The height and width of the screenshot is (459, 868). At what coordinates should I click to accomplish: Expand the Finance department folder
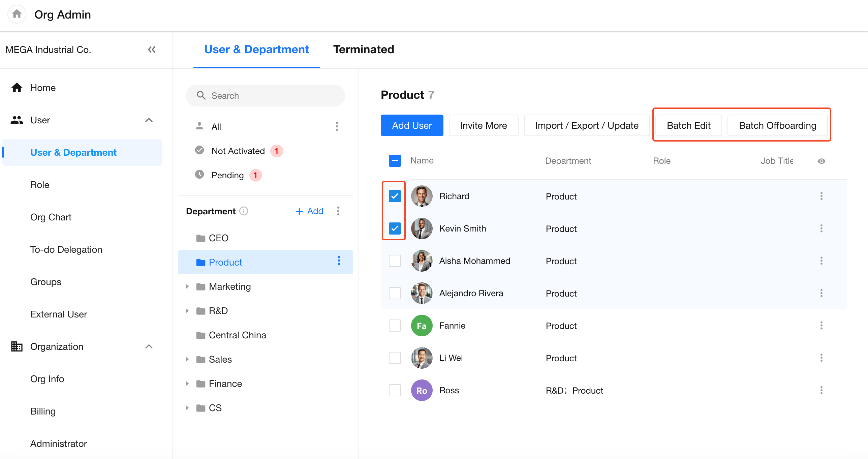pyautogui.click(x=187, y=384)
